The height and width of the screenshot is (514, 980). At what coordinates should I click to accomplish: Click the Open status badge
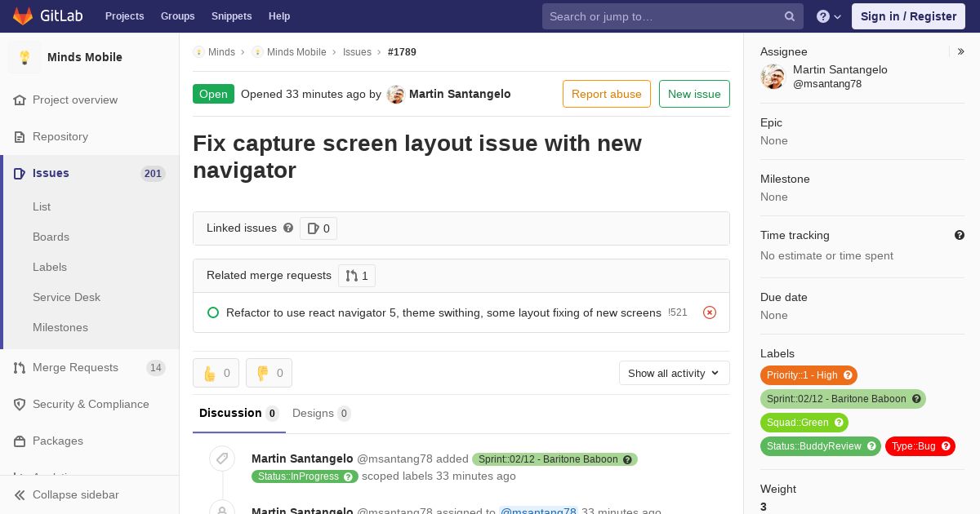pos(213,94)
